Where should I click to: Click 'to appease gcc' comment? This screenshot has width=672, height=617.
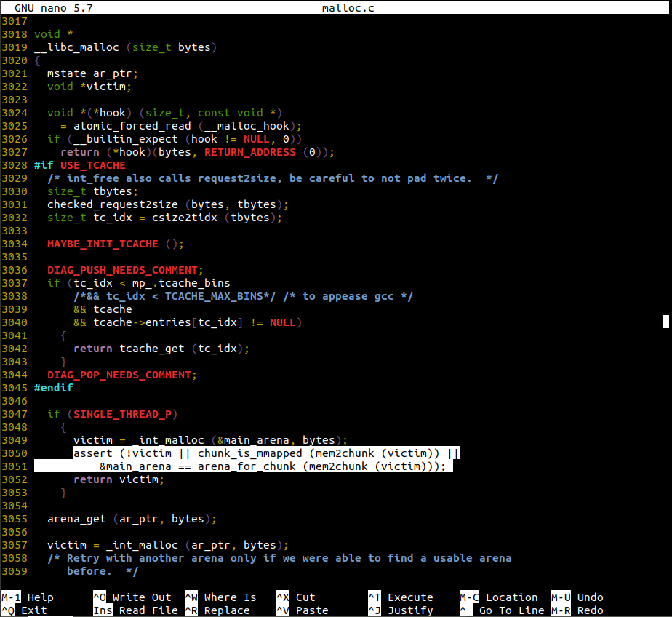[348, 296]
